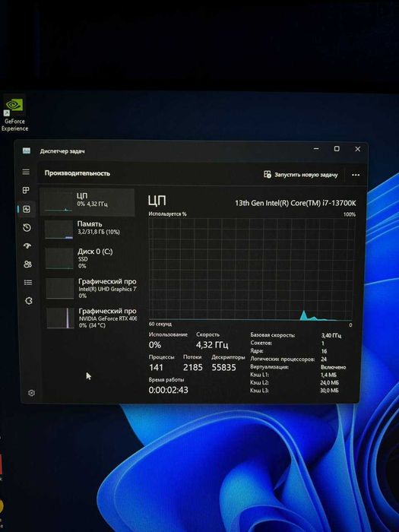
Task: Select the Диск 0 (C:) performance entry
Action: click(x=90, y=258)
